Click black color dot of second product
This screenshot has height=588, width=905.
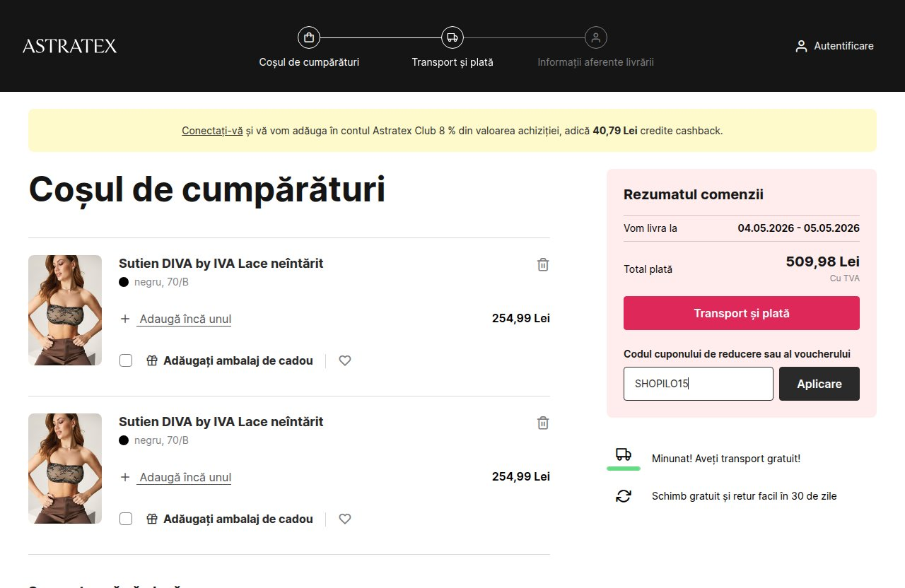[x=124, y=440]
